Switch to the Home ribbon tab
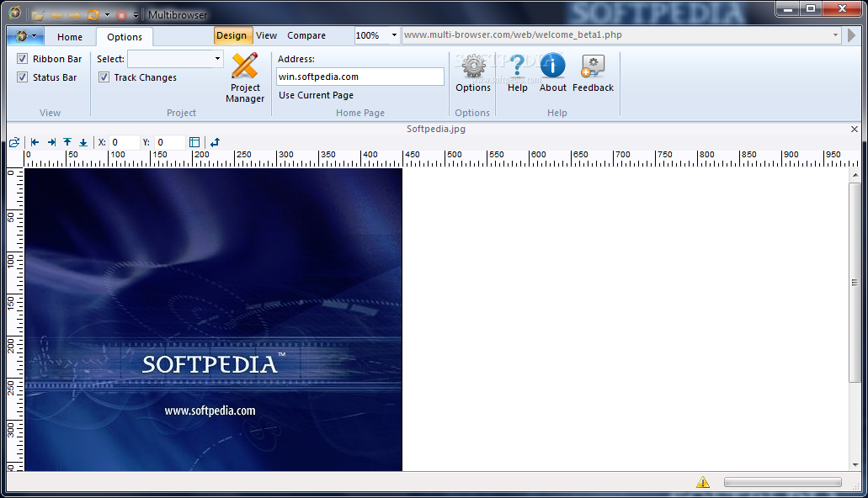The width and height of the screenshot is (868, 498). point(70,37)
